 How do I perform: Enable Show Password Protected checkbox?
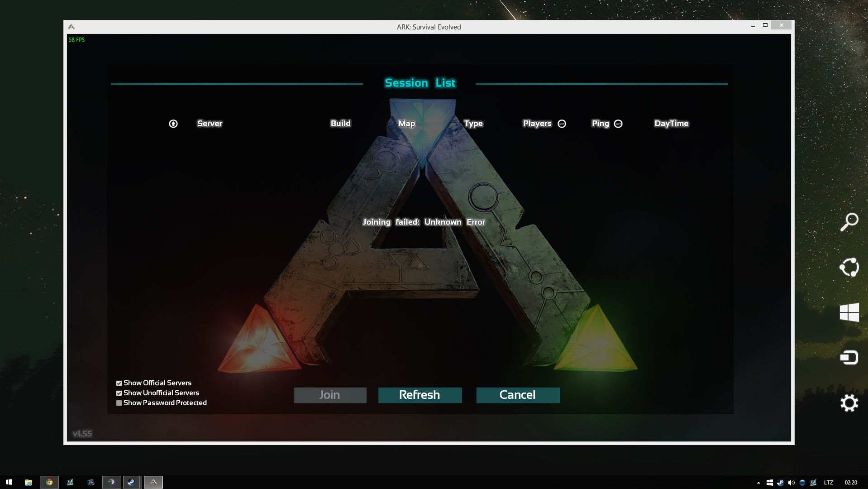click(119, 403)
